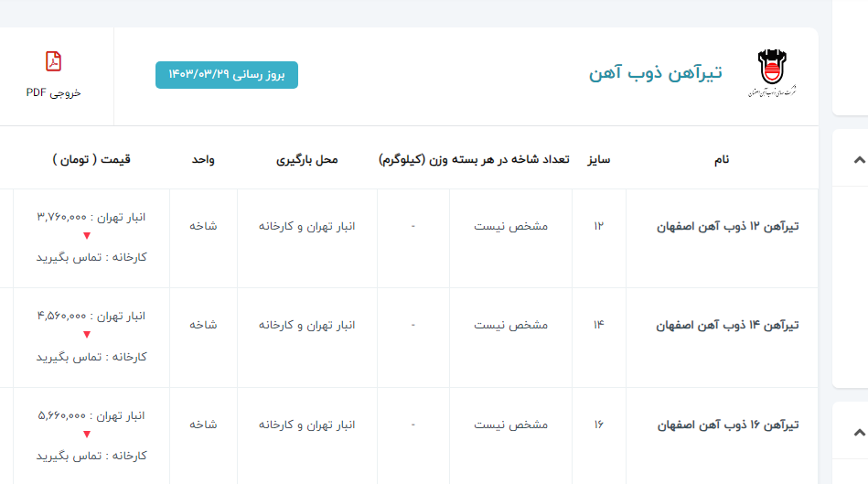Click the سایز column header
This screenshot has width=868, height=484.
pos(598,159)
